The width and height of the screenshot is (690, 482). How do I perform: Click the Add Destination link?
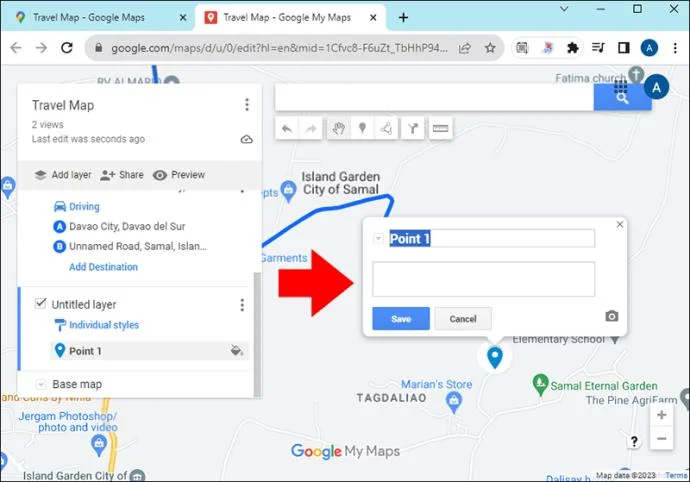click(103, 267)
